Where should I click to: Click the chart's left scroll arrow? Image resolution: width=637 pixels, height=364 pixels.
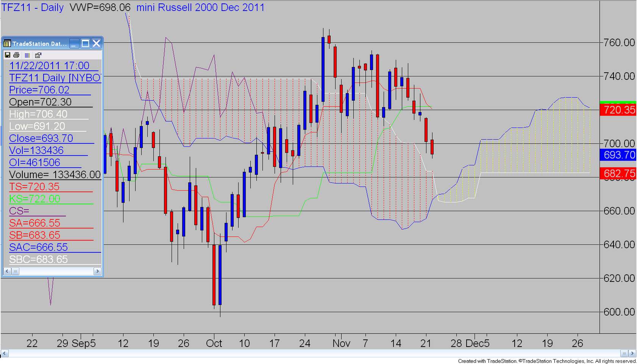pyautogui.click(x=5, y=353)
